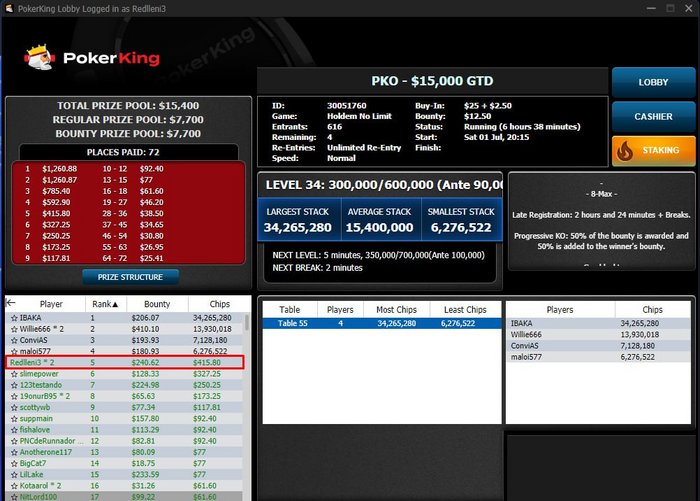This screenshot has height=501, width=700.
Task: Toggle favorite star next to maloi577
Action: pos(14,351)
